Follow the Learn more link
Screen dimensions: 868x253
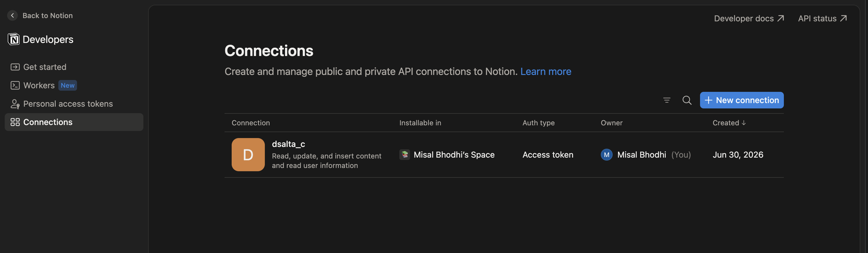[545, 71]
